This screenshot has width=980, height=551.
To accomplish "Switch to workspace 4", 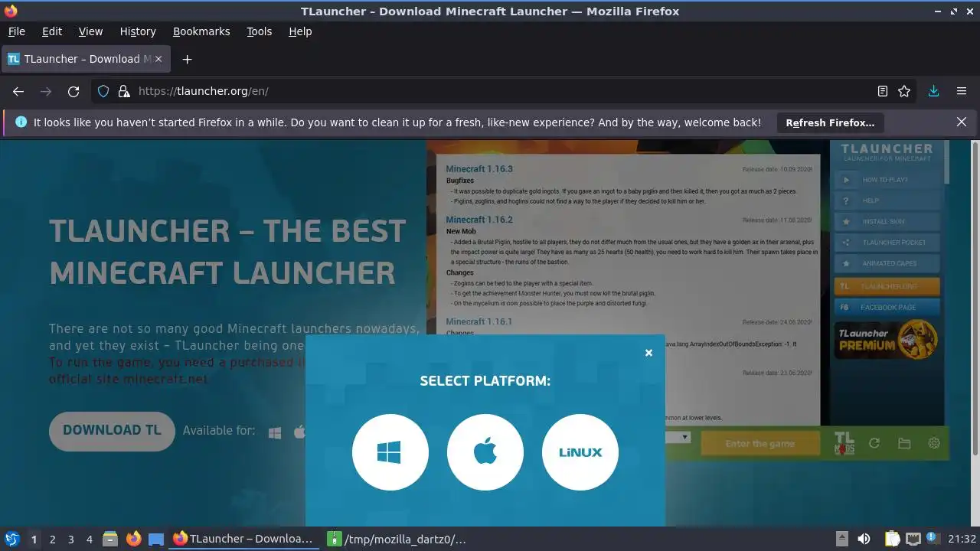I will (x=89, y=539).
